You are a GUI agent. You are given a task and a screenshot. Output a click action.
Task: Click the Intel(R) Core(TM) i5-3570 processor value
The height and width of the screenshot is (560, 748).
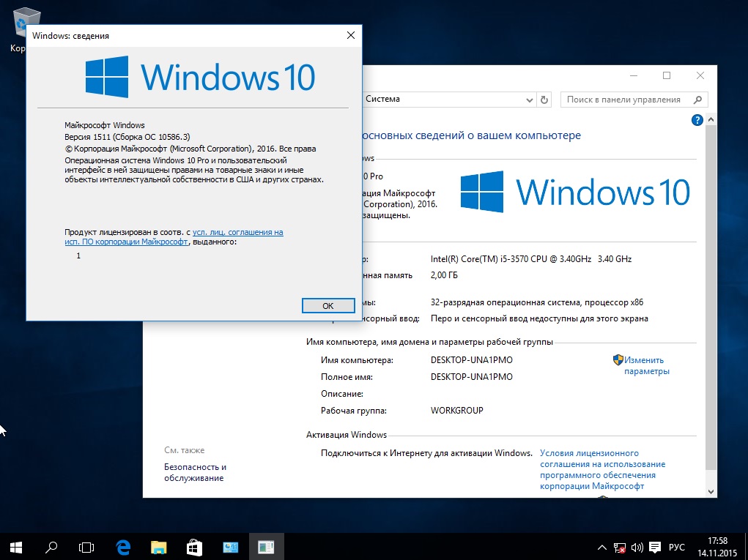531,259
